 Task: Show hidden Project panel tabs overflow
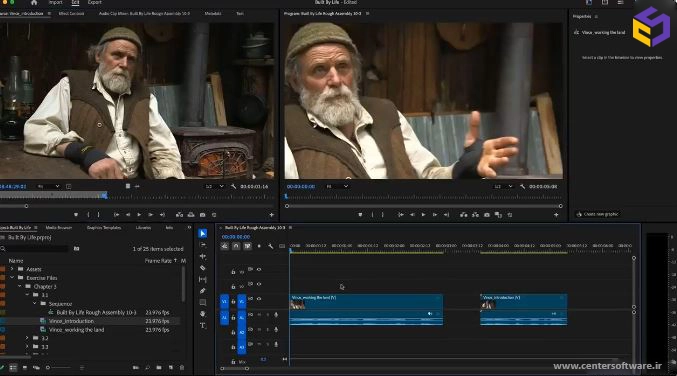(189, 227)
